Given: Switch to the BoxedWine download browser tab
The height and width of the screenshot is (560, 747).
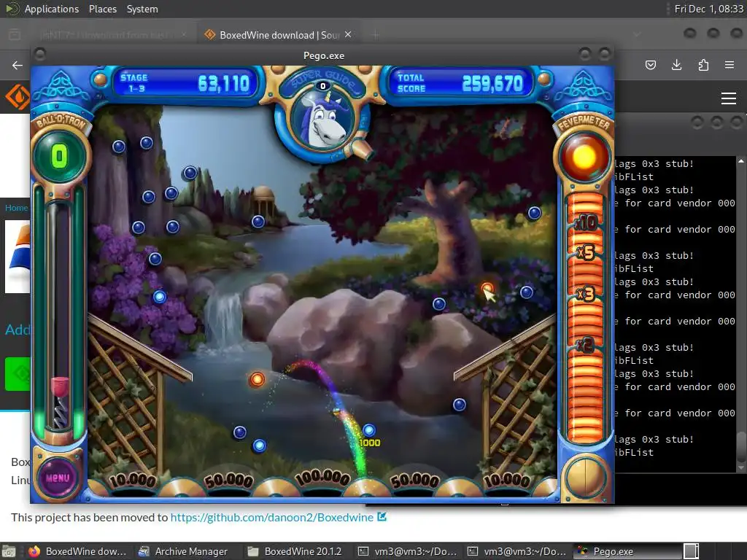Looking at the screenshot, I should [x=279, y=35].
